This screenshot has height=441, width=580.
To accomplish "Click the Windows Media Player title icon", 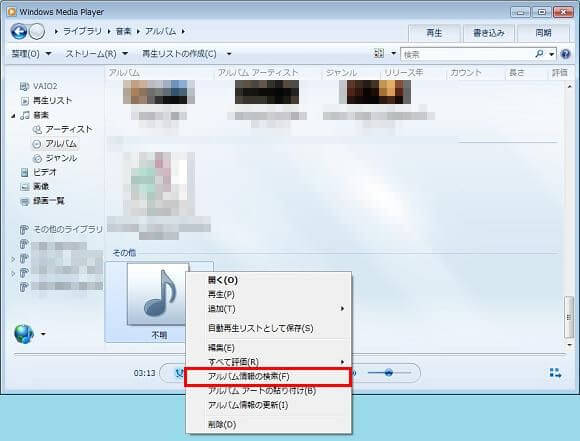I will 12,12.
